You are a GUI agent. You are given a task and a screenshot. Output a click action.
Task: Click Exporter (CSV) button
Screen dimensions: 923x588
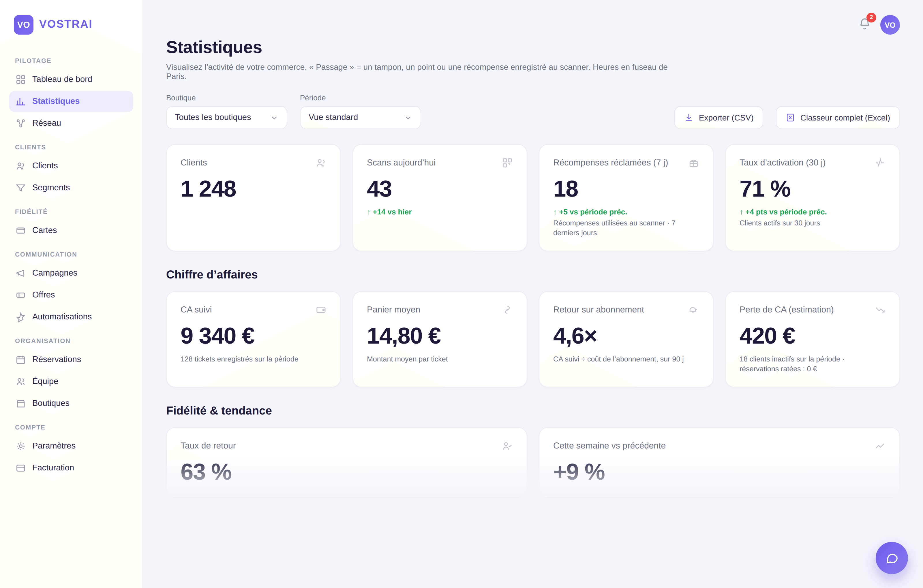[x=718, y=118]
